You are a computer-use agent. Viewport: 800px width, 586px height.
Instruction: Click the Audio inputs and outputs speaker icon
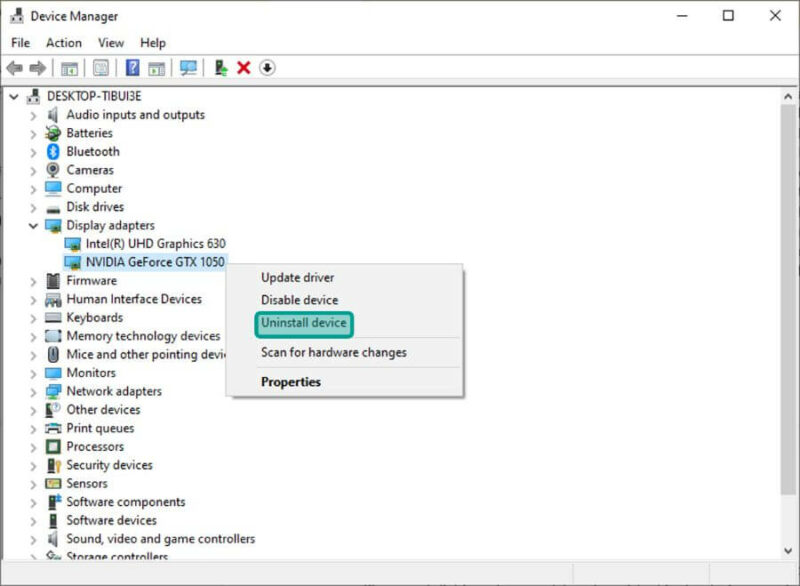[53, 115]
